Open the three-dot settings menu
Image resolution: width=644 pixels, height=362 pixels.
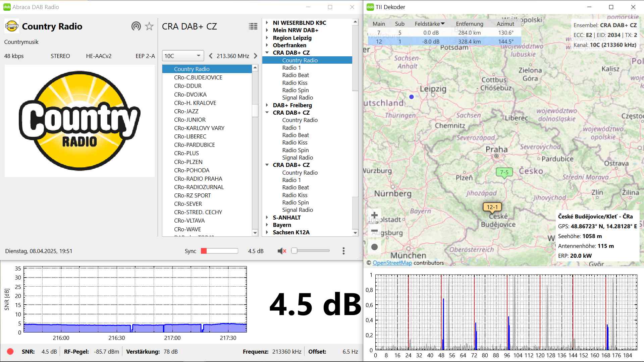point(343,251)
